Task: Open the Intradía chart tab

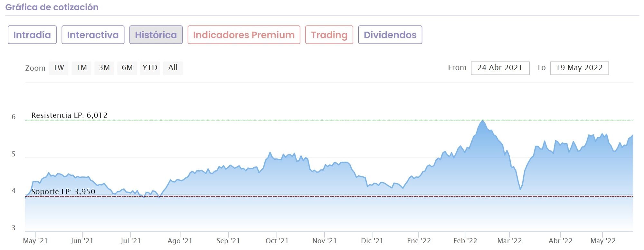Action: click(32, 35)
